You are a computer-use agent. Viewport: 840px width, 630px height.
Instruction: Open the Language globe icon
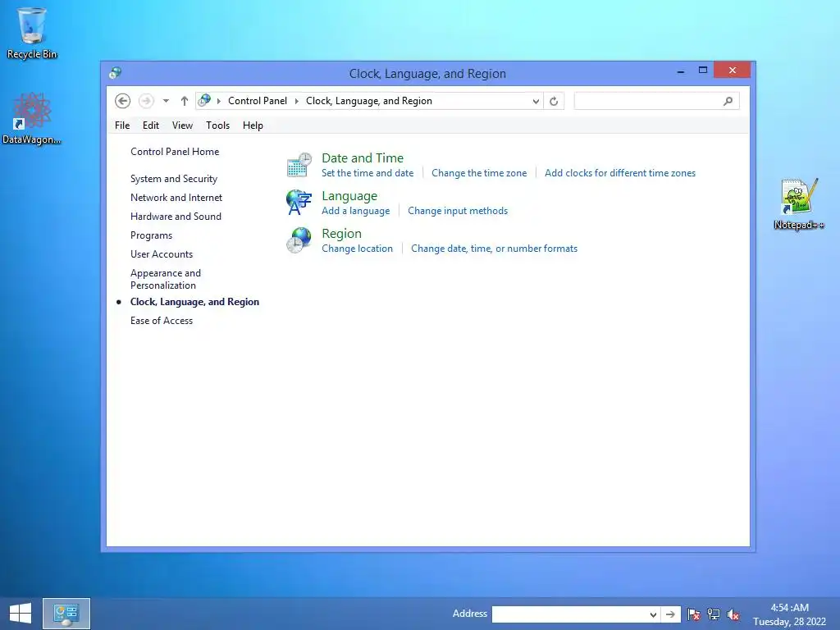click(x=299, y=203)
